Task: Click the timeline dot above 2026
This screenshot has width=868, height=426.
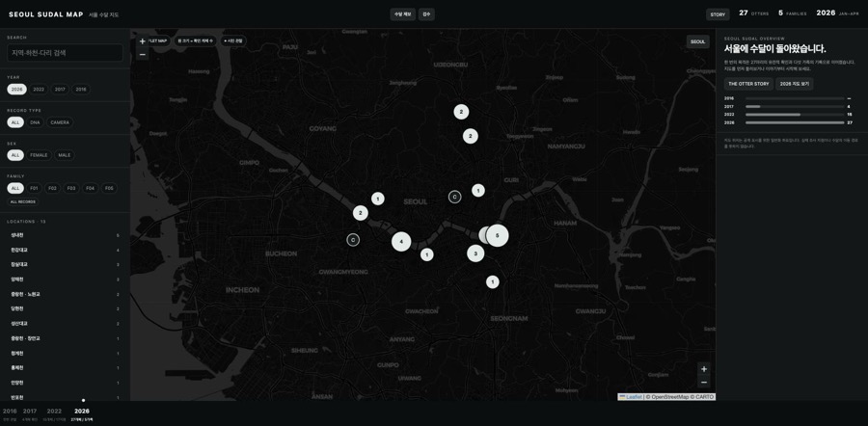Action: (x=83, y=400)
